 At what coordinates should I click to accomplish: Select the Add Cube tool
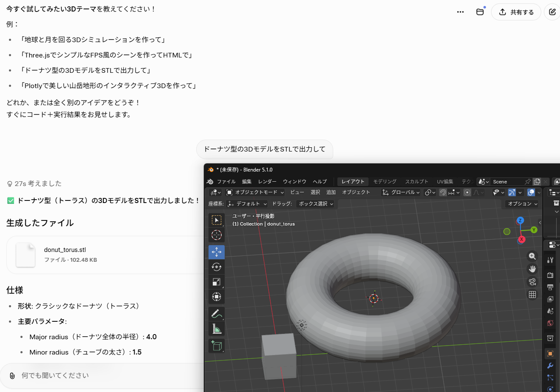coord(217,345)
